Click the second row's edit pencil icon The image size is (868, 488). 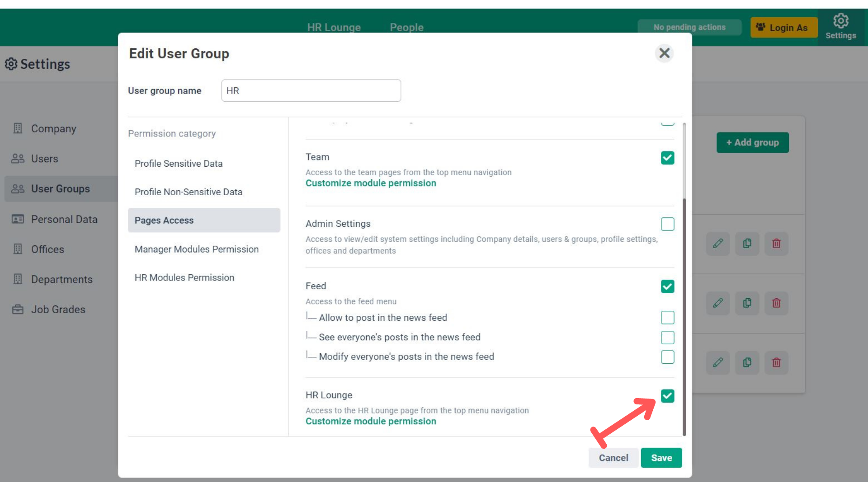click(x=718, y=303)
